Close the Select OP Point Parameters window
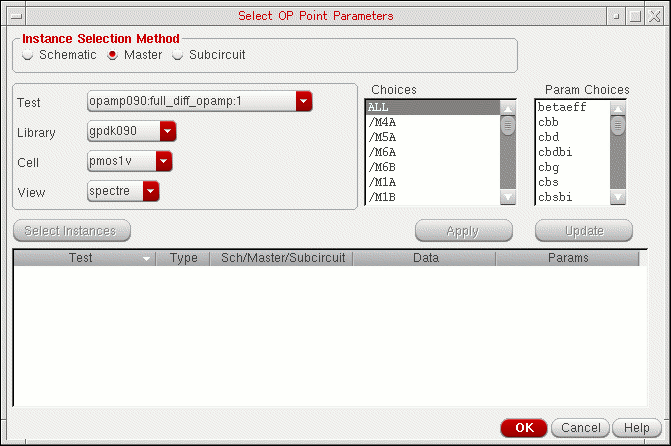 654,16
